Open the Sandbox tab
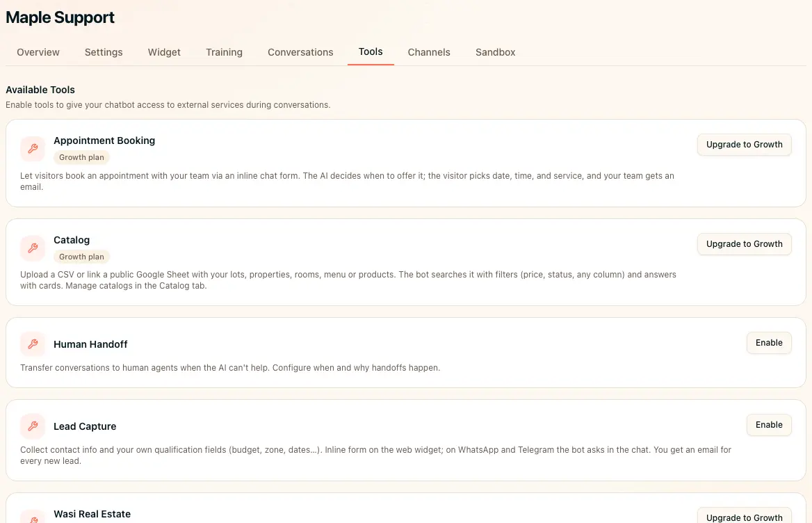 point(495,52)
